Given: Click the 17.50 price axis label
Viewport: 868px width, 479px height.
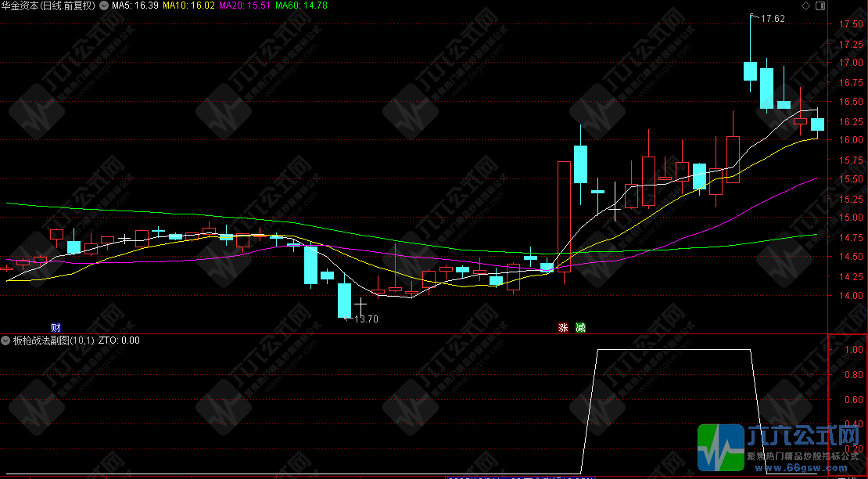Looking at the screenshot, I should [852, 24].
